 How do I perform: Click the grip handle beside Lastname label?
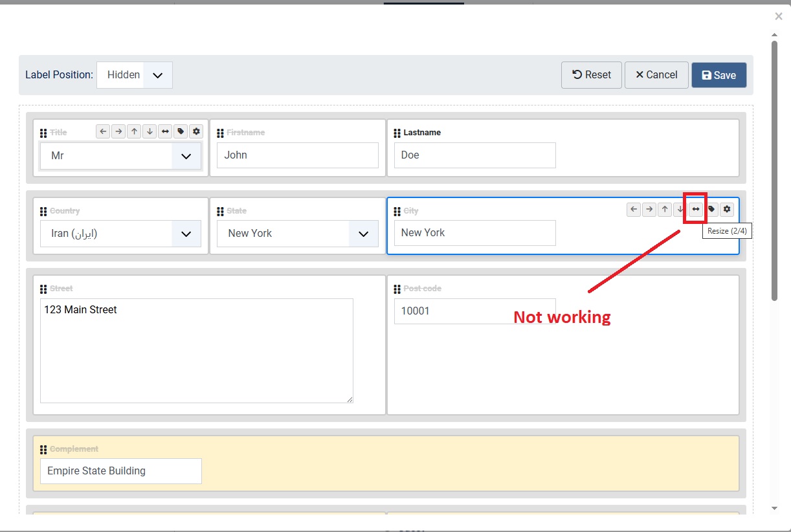(397, 133)
